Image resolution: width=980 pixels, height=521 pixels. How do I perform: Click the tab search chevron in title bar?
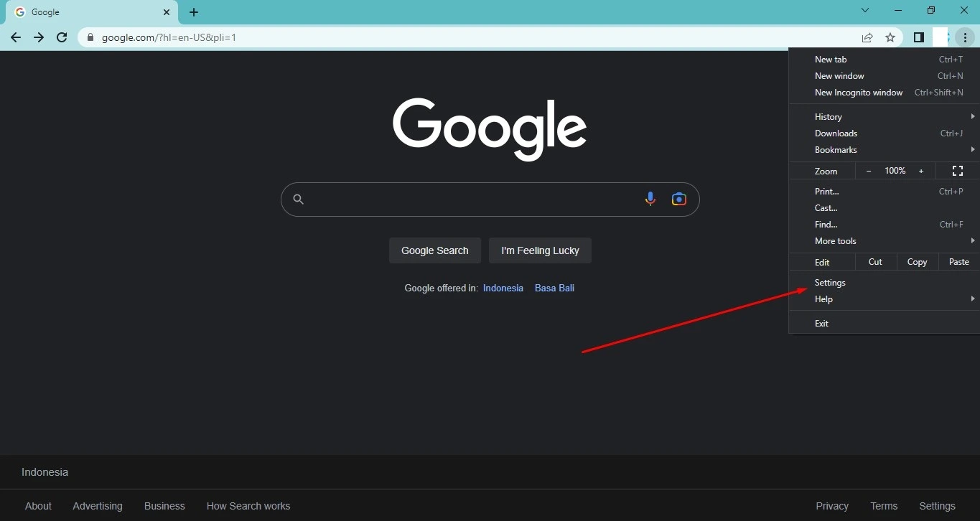865,11
